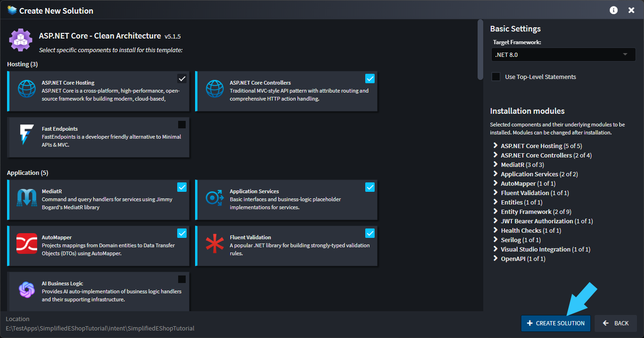Click the Installation modules heading
Image resolution: width=644 pixels, height=338 pixels.
point(527,111)
